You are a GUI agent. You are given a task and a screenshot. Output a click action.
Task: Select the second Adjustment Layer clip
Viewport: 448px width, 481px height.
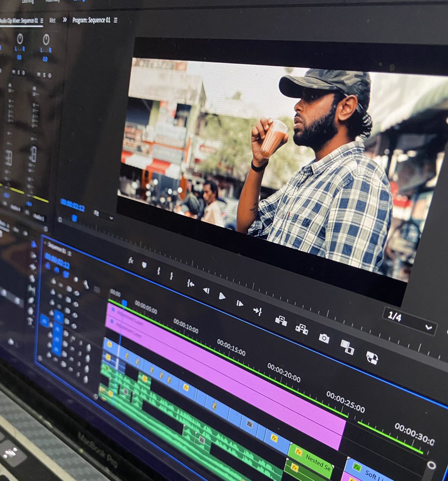(223, 382)
